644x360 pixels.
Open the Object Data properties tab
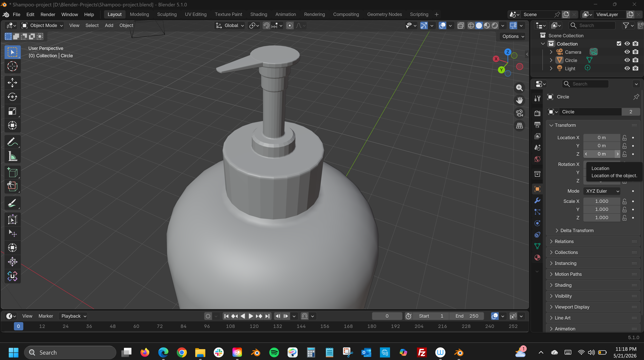(537, 246)
